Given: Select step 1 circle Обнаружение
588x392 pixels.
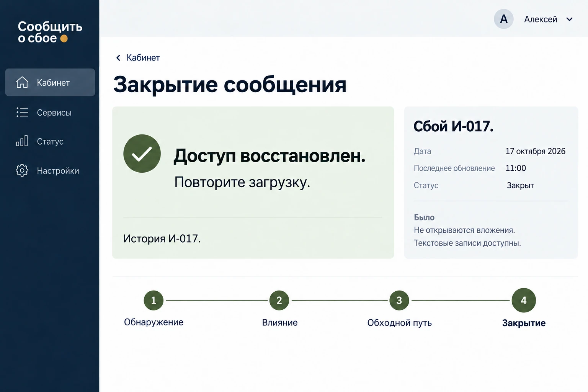Looking at the screenshot, I should point(154,301).
